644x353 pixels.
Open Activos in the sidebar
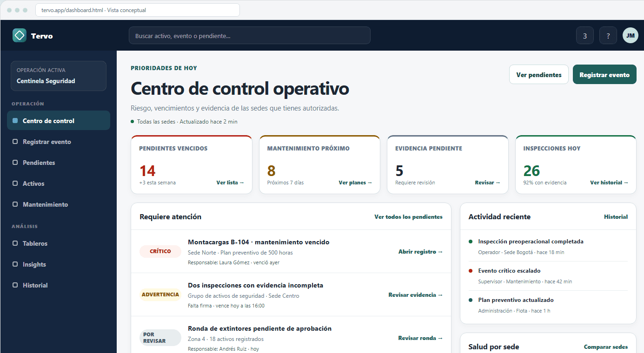tap(59, 183)
